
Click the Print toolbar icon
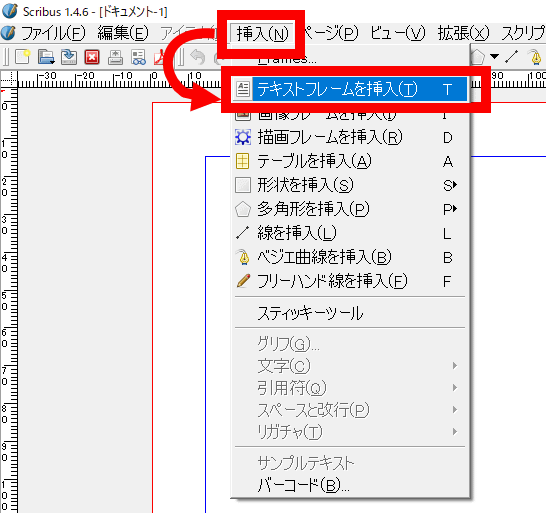[x=115, y=57]
